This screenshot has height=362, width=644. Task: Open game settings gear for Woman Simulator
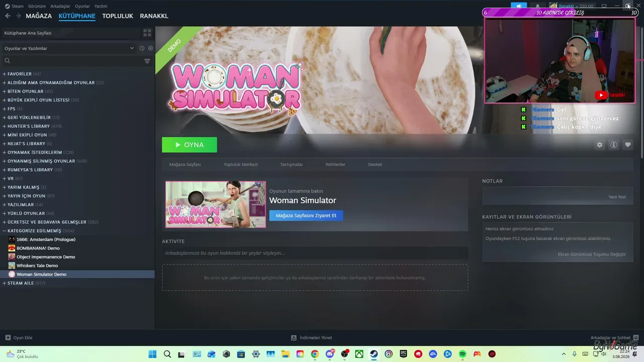click(599, 145)
